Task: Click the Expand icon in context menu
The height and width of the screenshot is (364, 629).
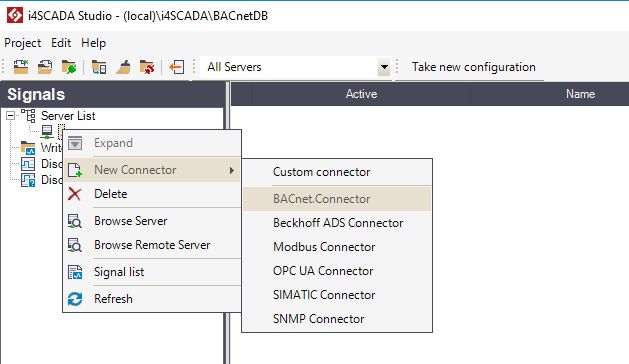Action: pos(75,143)
